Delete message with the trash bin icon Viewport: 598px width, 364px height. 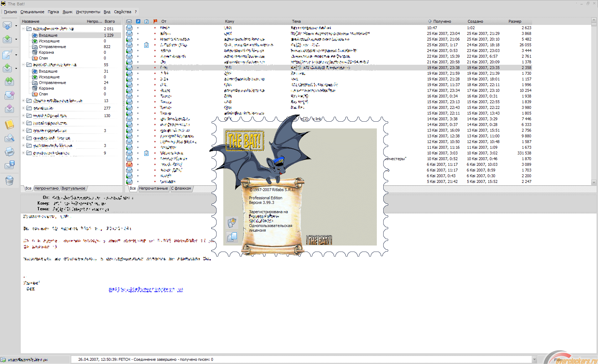tap(9, 181)
